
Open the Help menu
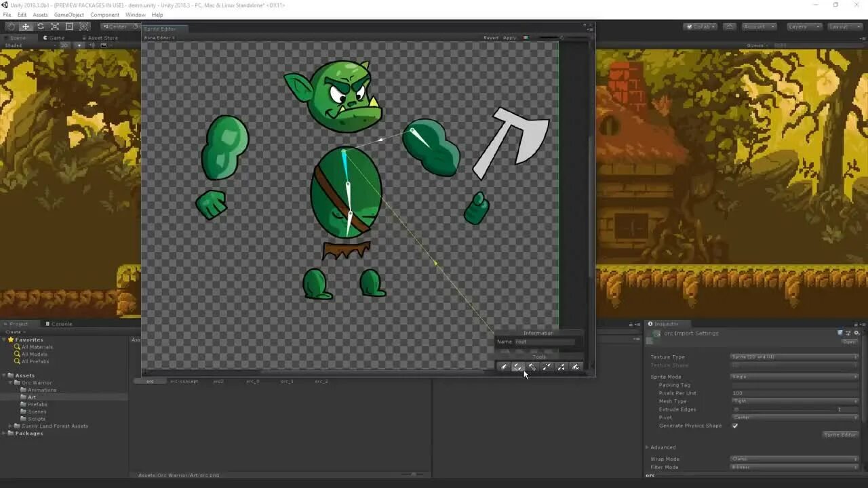(157, 15)
